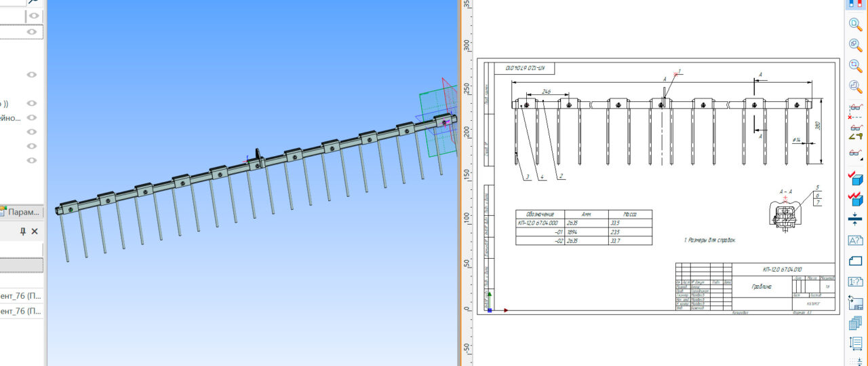Pin the lower left panel with pushpin icon
The height and width of the screenshot is (366, 868).
click(x=23, y=232)
